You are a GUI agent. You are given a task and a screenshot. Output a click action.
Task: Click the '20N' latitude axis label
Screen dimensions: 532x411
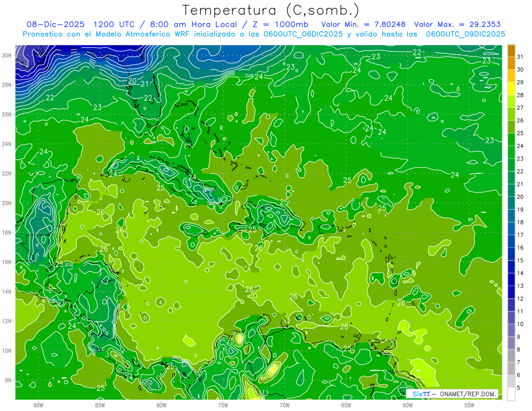(7, 203)
